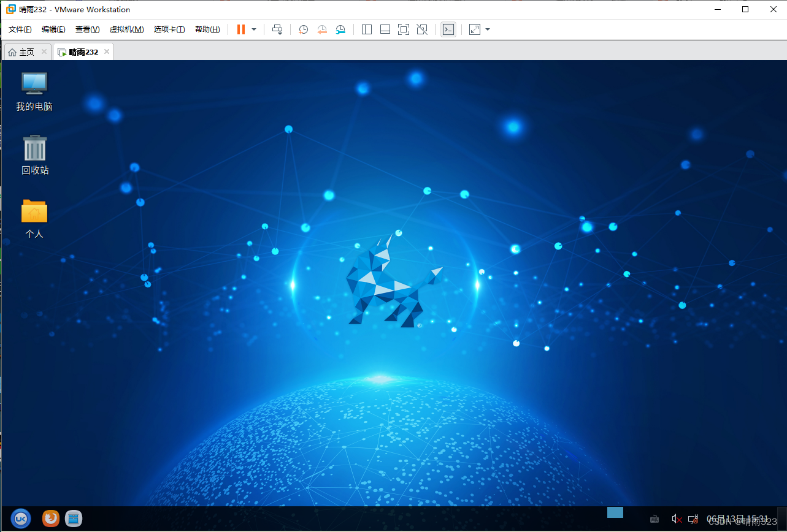This screenshot has width=787, height=532.
Task: Switch to Unity mode
Action: point(422,29)
